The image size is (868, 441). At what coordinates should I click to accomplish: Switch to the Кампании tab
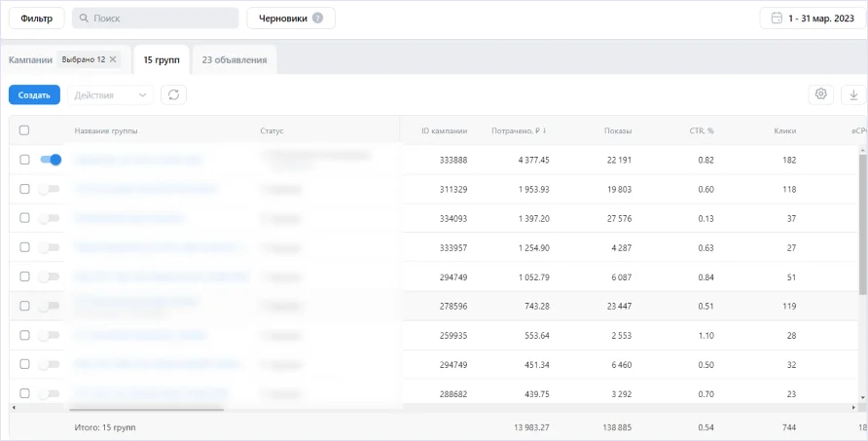coord(30,59)
